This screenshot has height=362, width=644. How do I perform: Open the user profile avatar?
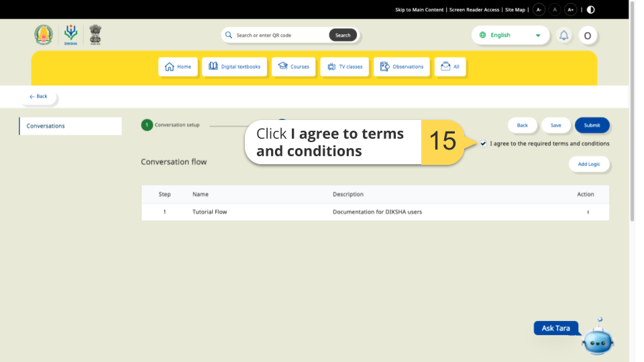pos(587,36)
